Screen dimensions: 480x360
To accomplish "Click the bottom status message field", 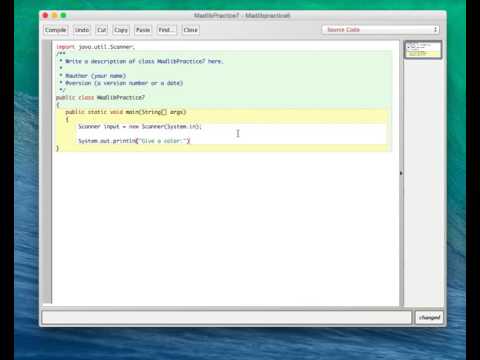I will [x=227, y=317].
